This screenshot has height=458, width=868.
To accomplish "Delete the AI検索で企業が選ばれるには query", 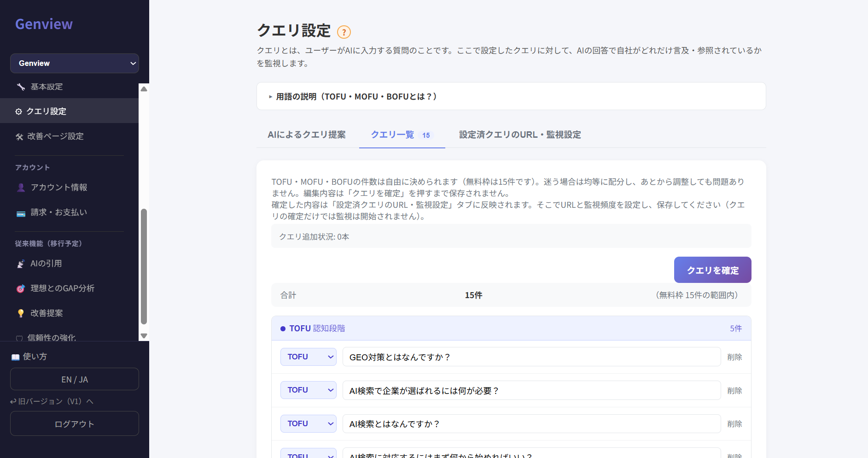I will [734, 391].
